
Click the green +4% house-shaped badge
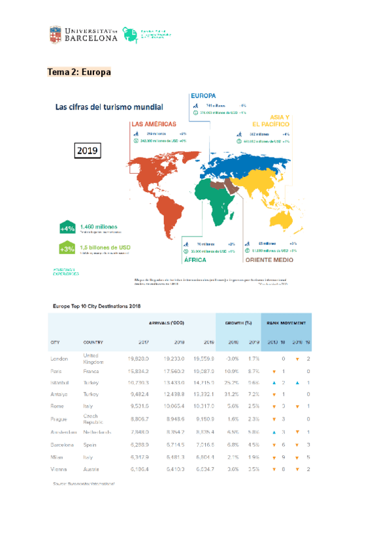coord(67,227)
